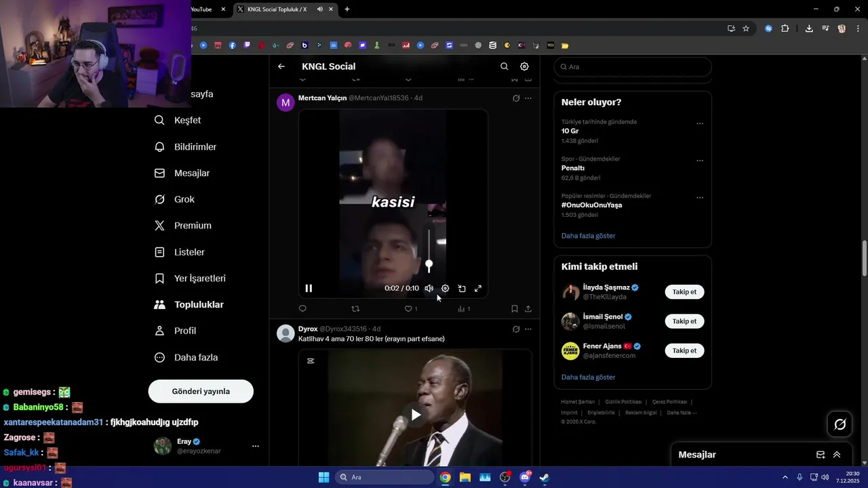This screenshot has width=868, height=488.
Task: Open video playback settings gear
Action: 446,288
